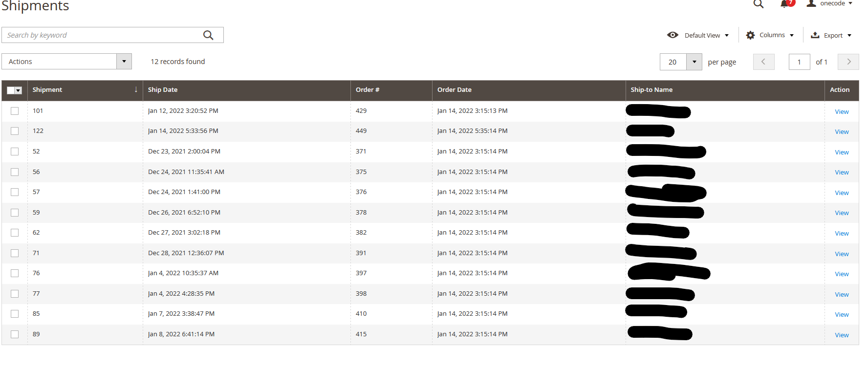The image size is (868, 371).
Task: Select checkbox for shipment 85
Action: coord(15,314)
